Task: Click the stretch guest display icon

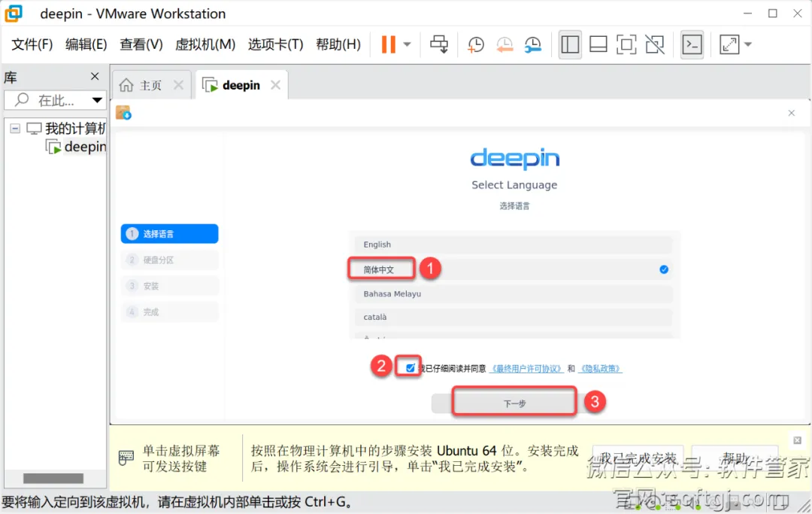Action: [729, 44]
